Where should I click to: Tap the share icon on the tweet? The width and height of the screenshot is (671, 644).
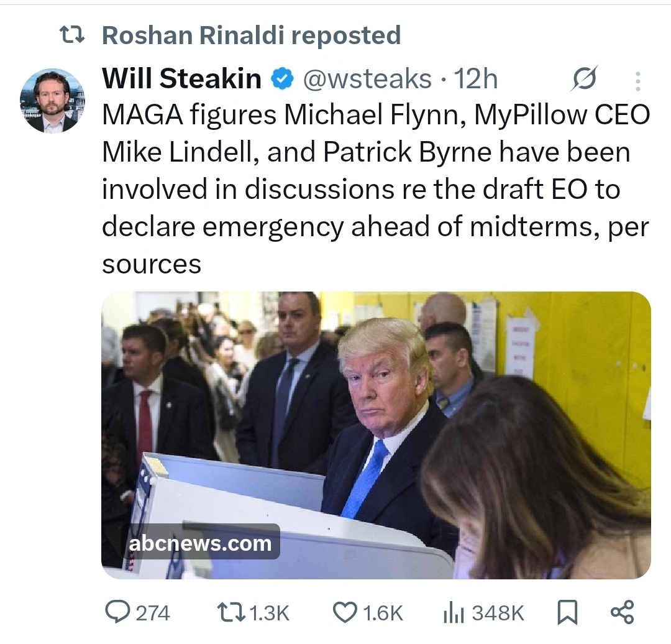[623, 612]
